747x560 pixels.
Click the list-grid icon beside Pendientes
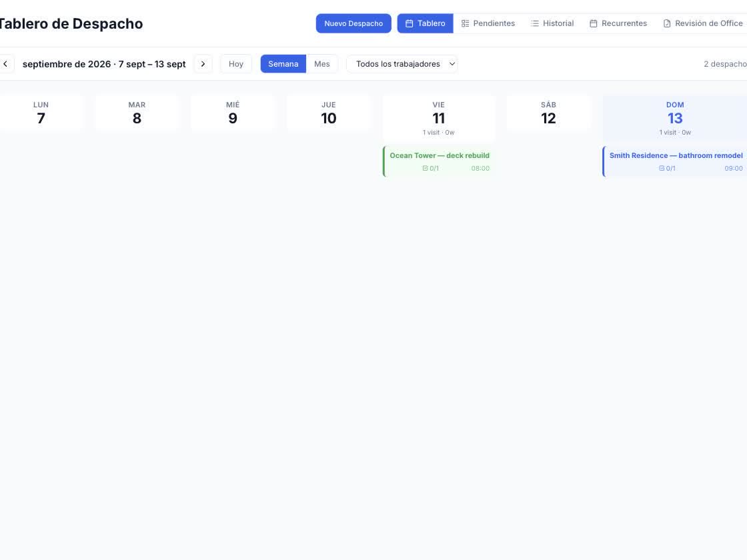(x=465, y=23)
